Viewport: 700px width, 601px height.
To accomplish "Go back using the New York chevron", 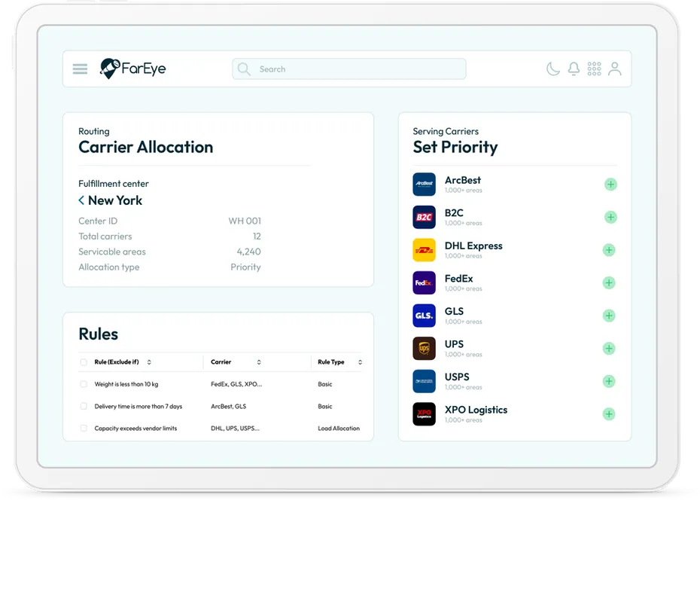I will click(x=81, y=200).
